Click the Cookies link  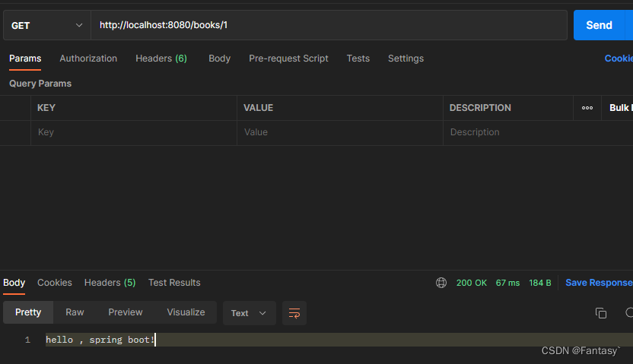pos(619,59)
